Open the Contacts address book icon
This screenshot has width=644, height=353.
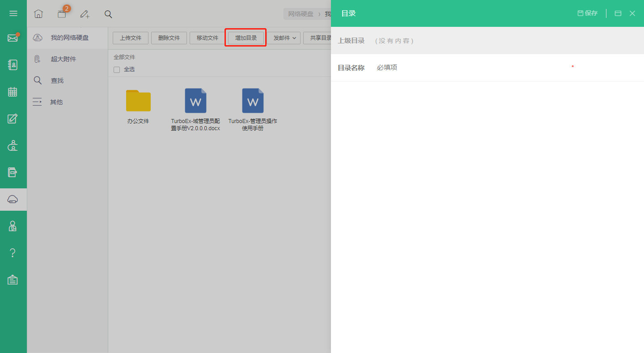point(13,65)
